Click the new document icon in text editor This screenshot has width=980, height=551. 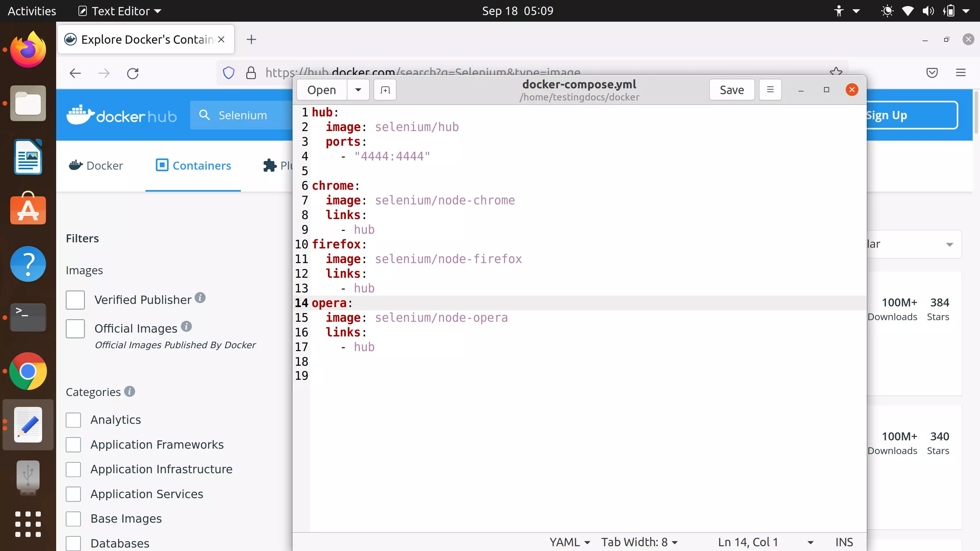[x=385, y=90]
